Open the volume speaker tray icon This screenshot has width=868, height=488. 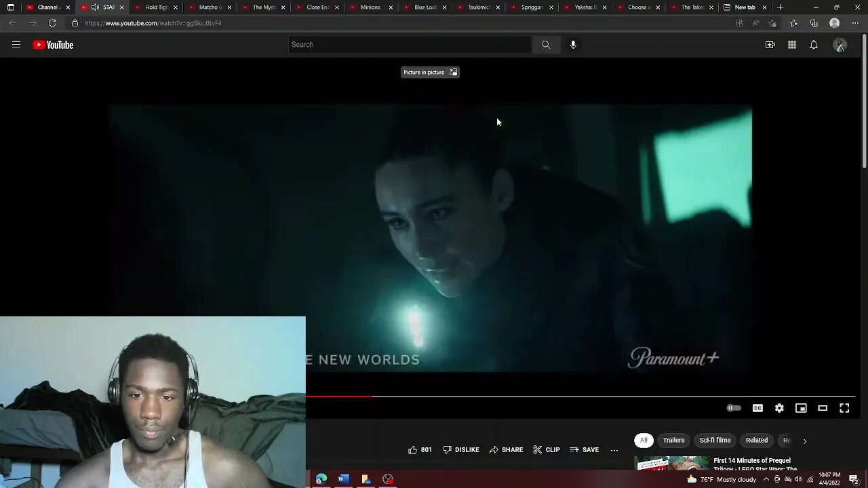tap(798, 479)
